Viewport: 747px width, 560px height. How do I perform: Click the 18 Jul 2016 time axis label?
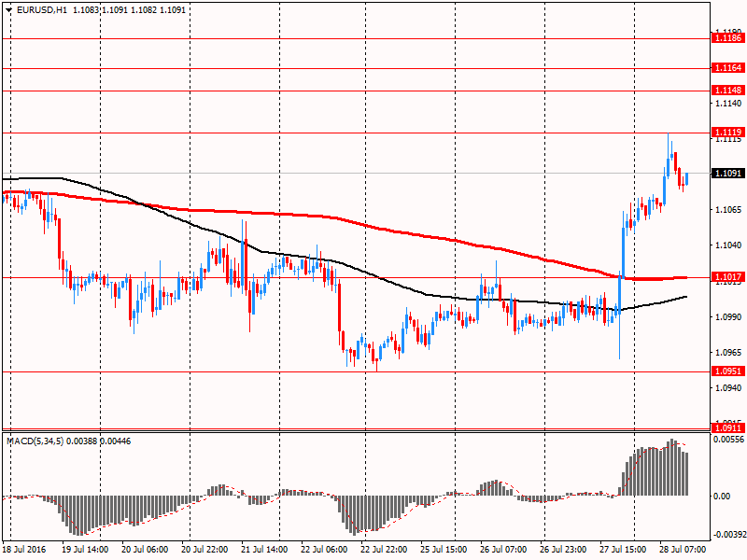pyautogui.click(x=24, y=550)
